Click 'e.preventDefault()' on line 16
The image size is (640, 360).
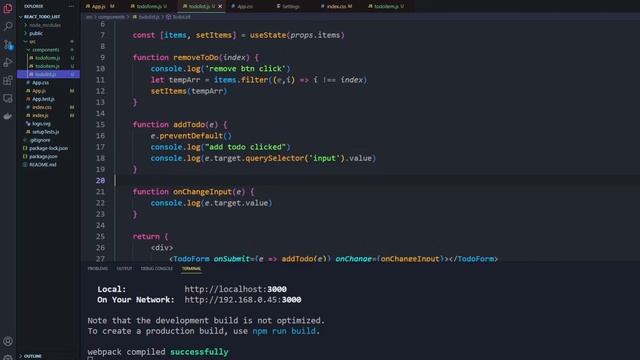(x=191, y=136)
